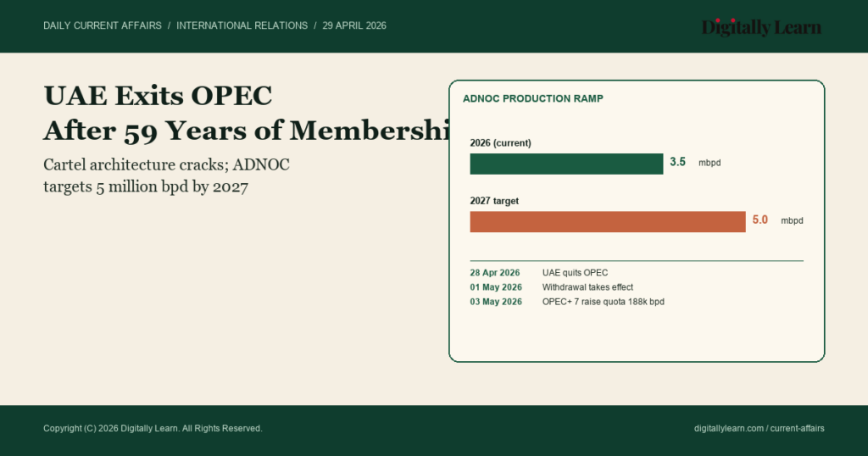Open the International Relations breadcrumb
The width and height of the screenshot is (868, 456).
[242, 25]
